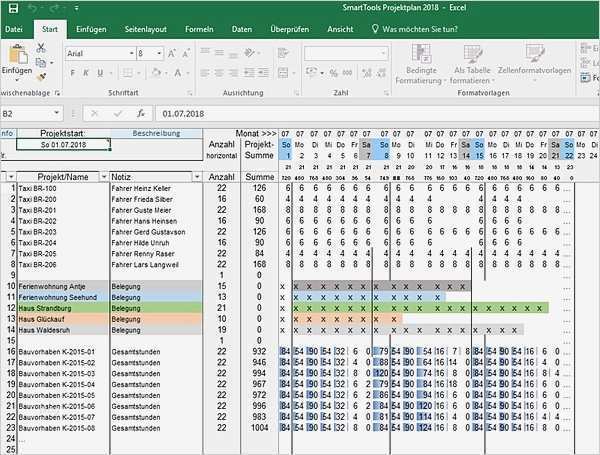This screenshot has width=600, height=455.
Task: Click Zellenformatvorlagen cell styles button
Action: 534,64
